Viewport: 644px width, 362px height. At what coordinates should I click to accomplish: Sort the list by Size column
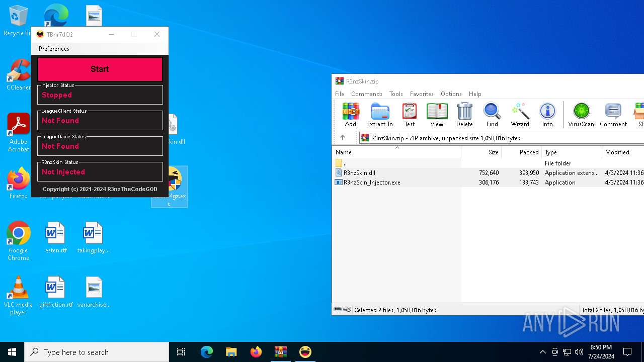[493, 152]
